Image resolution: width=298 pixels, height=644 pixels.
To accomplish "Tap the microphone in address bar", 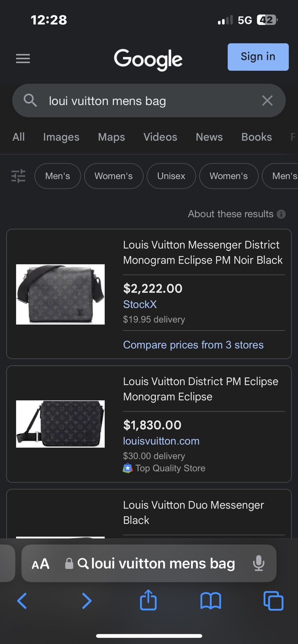I will click(x=259, y=563).
